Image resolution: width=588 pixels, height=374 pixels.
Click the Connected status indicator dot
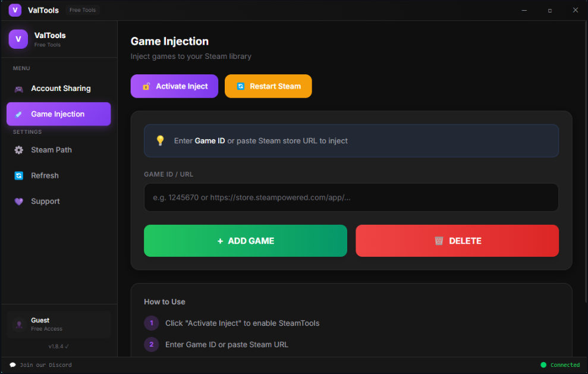(x=543, y=364)
